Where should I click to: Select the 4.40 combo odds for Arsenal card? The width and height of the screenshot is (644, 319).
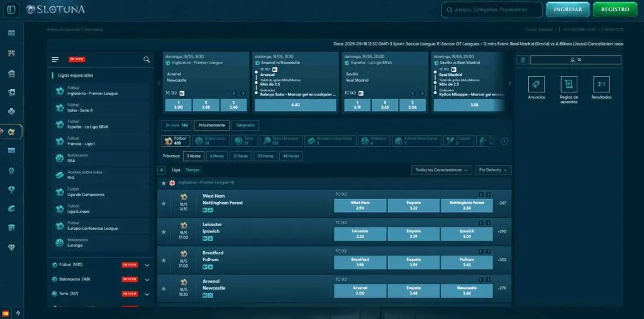tap(296, 105)
